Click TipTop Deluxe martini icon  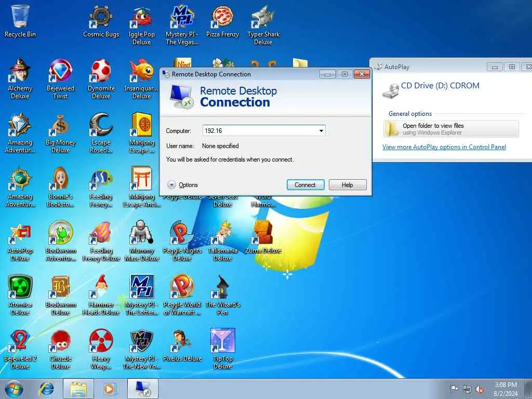(222, 350)
